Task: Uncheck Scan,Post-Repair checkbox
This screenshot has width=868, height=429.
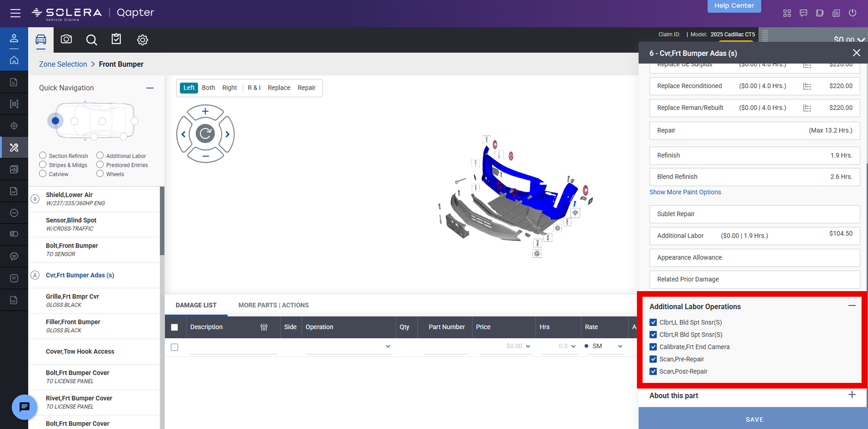Action: coord(653,371)
